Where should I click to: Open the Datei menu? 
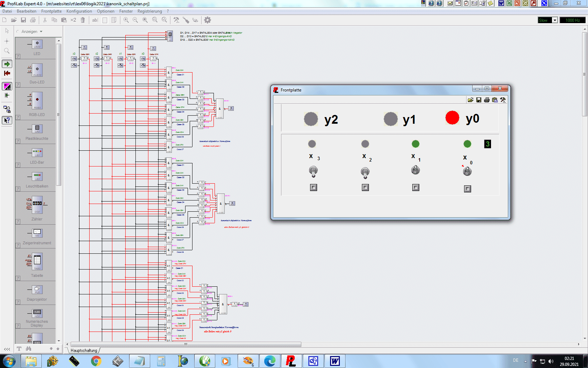7,11
